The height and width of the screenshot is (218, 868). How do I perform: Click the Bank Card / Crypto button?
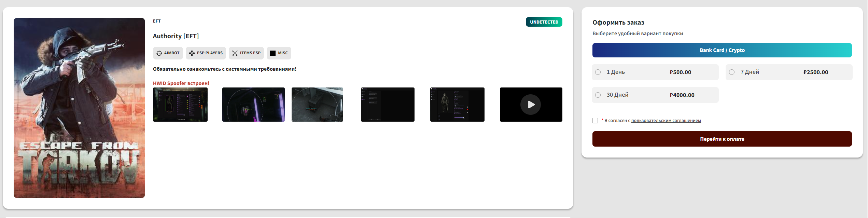(x=722, y=50)
